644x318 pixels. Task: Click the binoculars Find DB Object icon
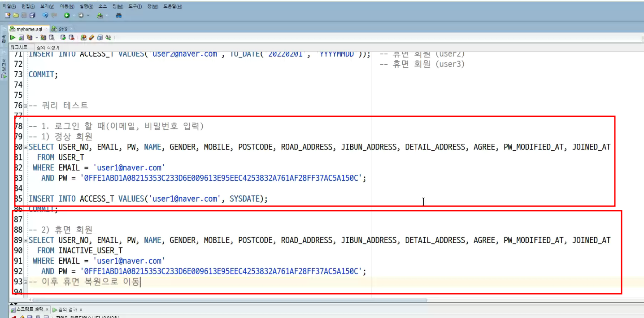[118, 15]
